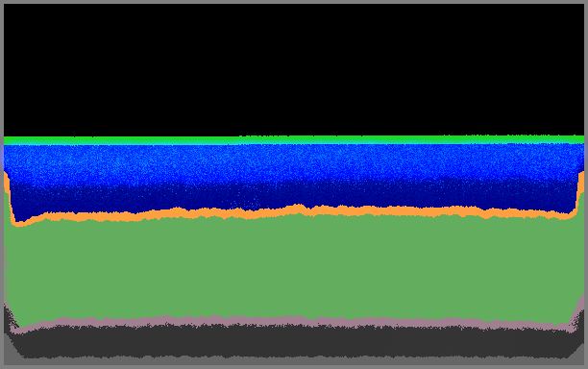Click the bright green layer floating on top
Viewport: 588px width, 369px height.
click(x=294, y=139)
